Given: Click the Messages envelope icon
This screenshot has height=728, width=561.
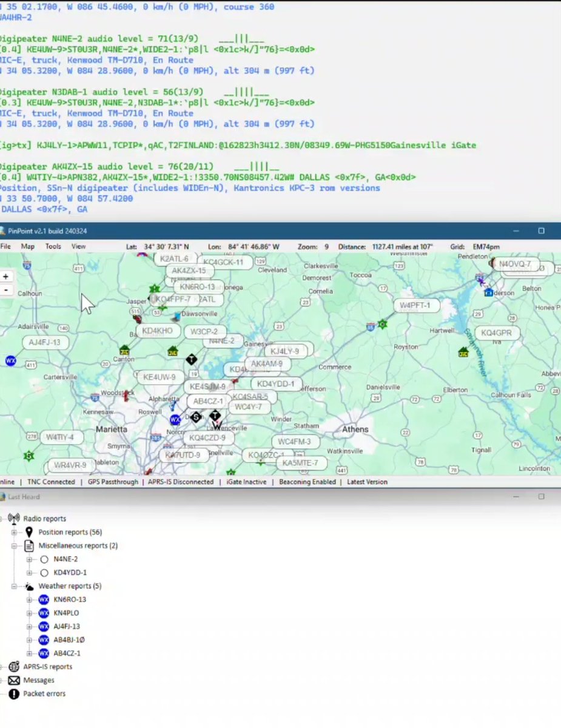Looking at the screenshot, I should [14, 680].
